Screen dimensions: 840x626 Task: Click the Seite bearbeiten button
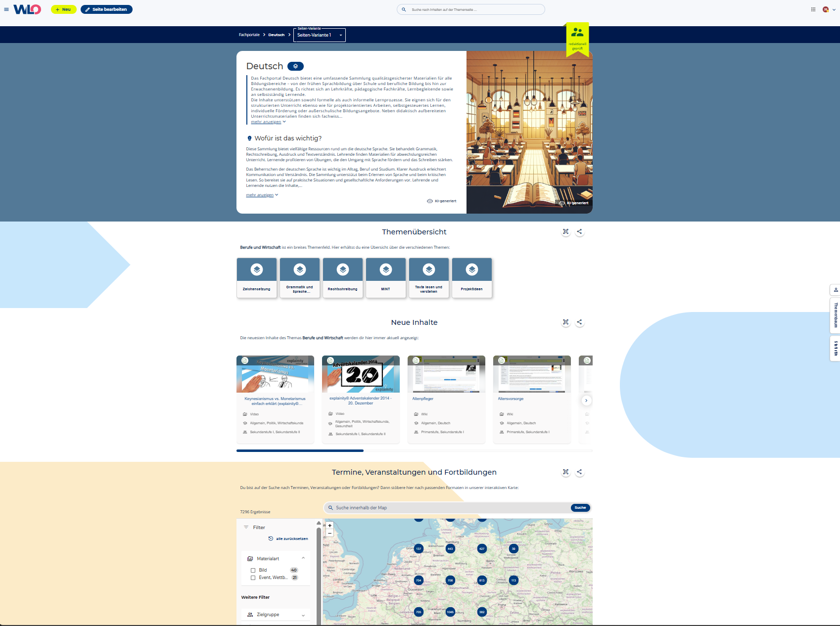[106, 9]
